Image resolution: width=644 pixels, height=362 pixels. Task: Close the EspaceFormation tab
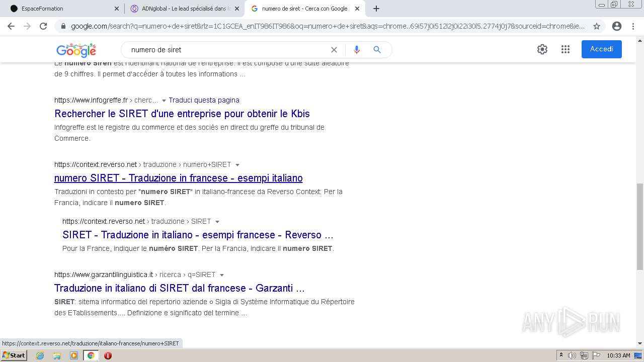pyautogui.click(x=117, y=9)
